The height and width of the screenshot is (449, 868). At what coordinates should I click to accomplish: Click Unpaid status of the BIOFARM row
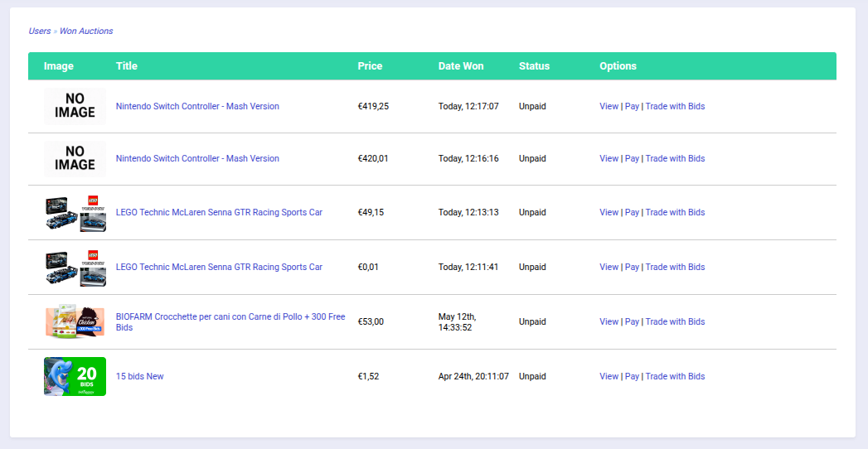(x=532, y=321)
